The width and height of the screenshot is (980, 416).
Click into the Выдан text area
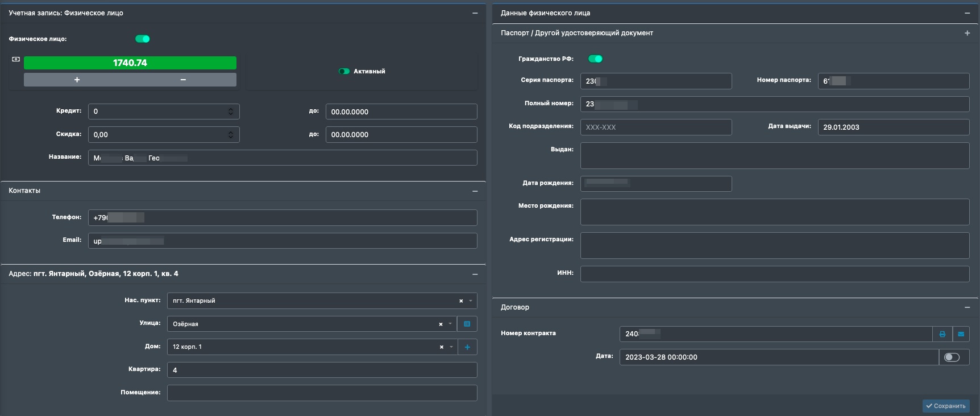pos(775,155)
